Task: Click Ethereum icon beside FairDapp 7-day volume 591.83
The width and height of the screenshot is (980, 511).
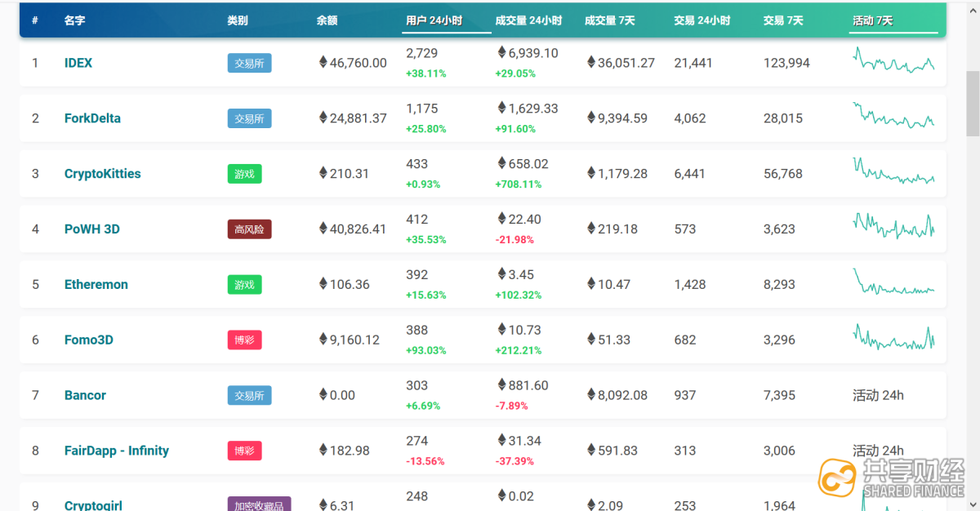Action: click(x=591, y=450)
